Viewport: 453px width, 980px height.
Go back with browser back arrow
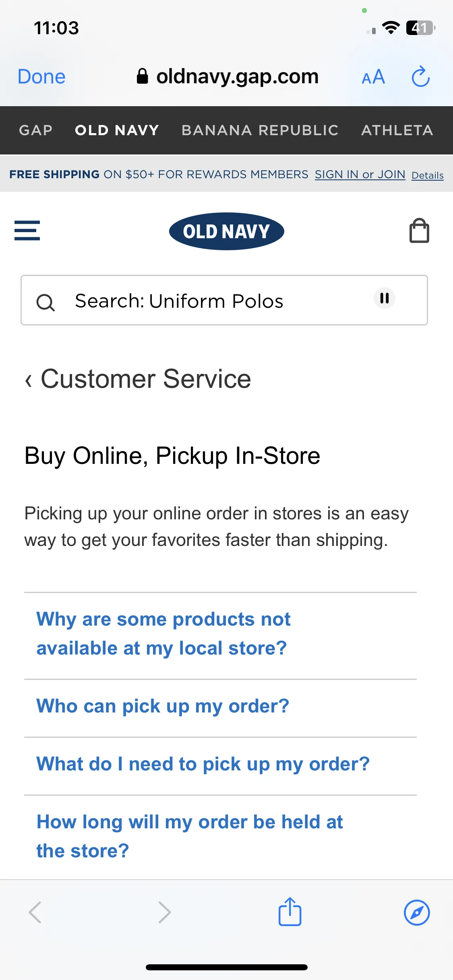(35, 912)
